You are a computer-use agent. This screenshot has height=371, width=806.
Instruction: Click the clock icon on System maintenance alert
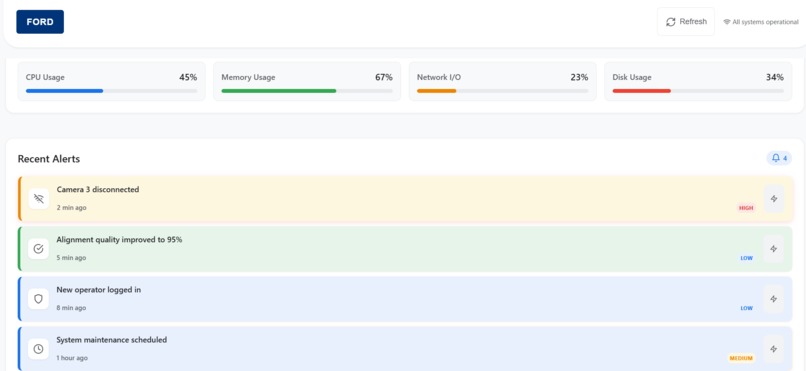click(39, 349)
